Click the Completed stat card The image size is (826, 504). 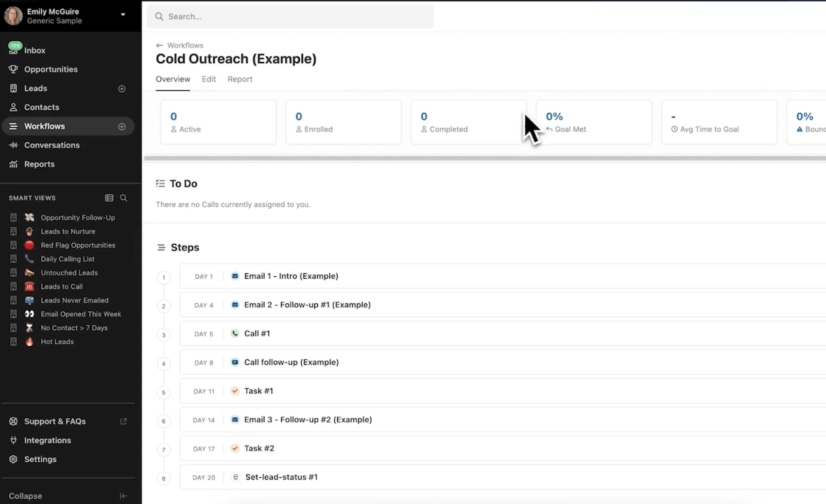468,122
